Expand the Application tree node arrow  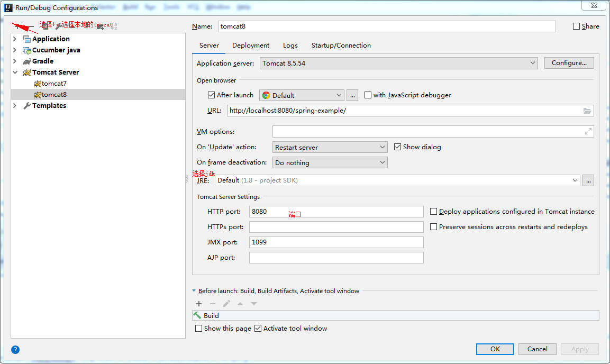15,39
